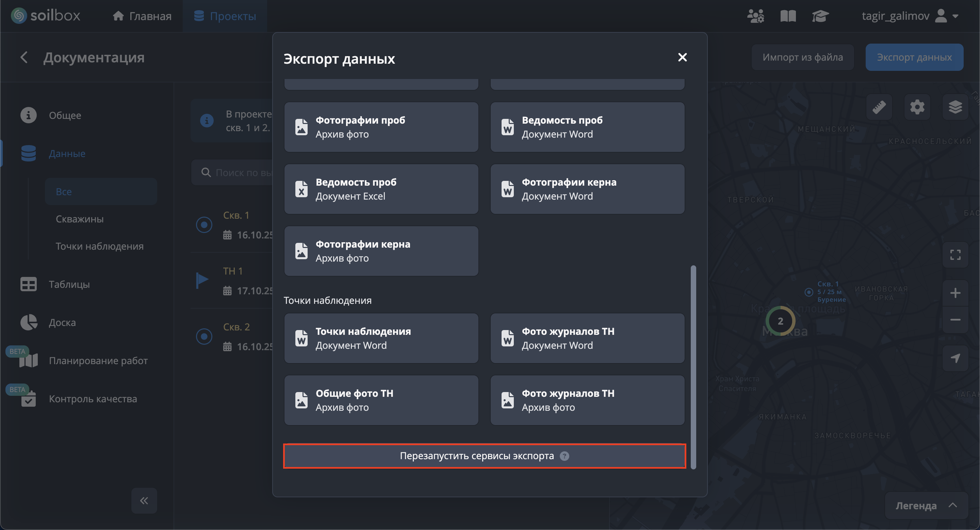980x530 pixels.
Task: Open the book documentation icon in header
Action: click(x=788, y=16)
